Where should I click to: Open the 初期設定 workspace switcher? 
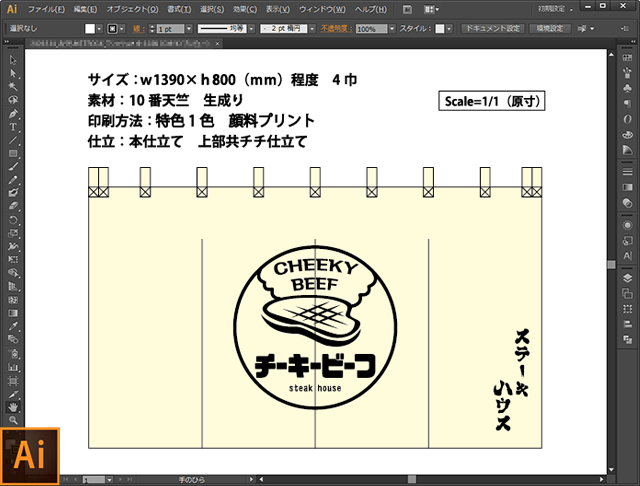pyautogui.click(x=554, y=9)
